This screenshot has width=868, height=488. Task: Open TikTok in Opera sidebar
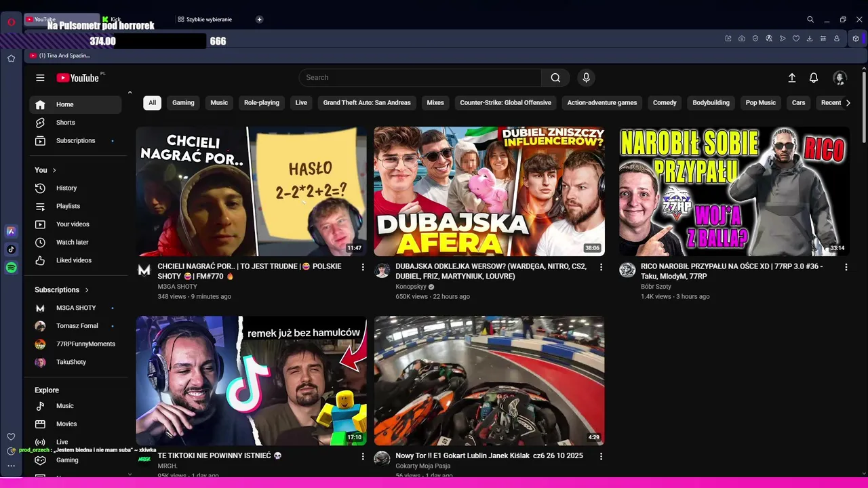[11, 249]
